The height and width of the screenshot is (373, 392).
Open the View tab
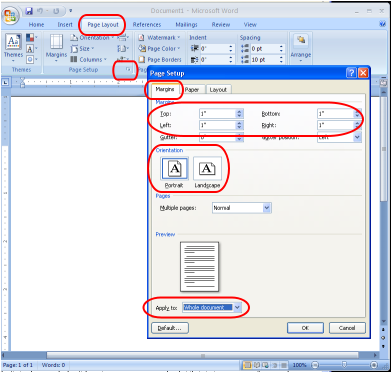coord(250,25)
